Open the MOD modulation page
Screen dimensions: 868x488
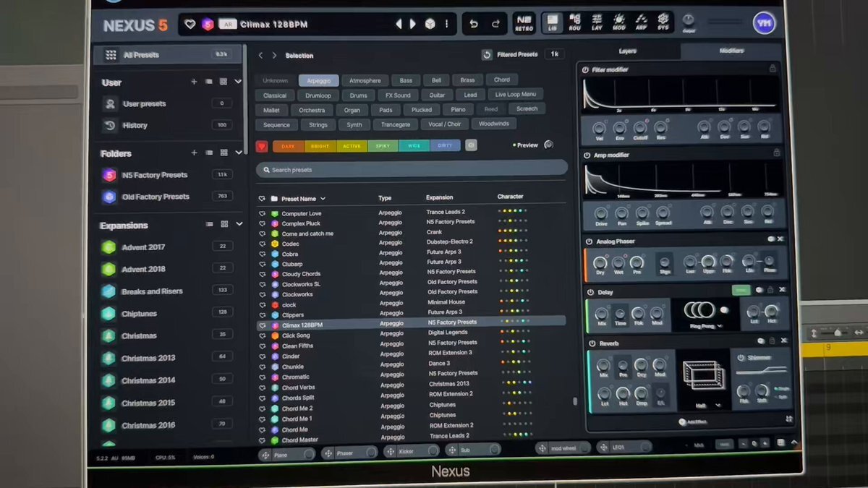click(x=619, y=22)
